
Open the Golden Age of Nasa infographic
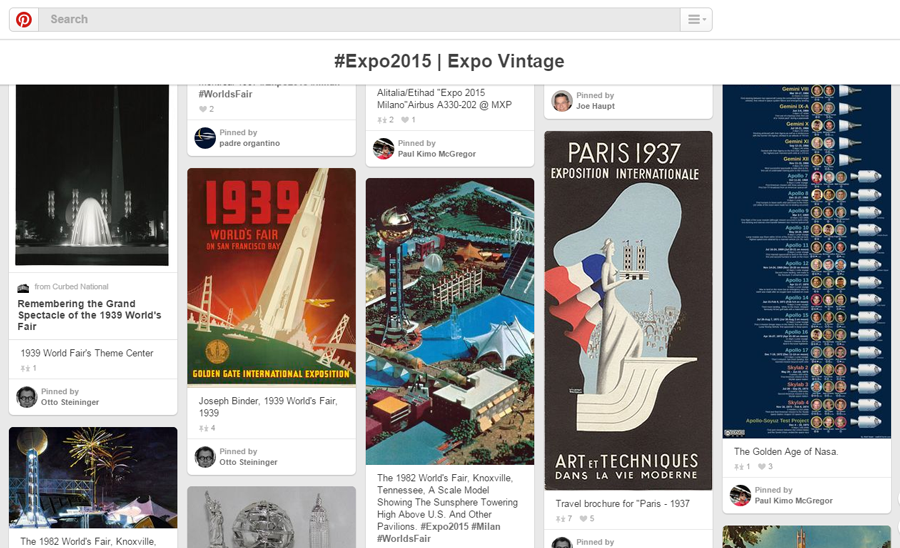coord(807,262)
